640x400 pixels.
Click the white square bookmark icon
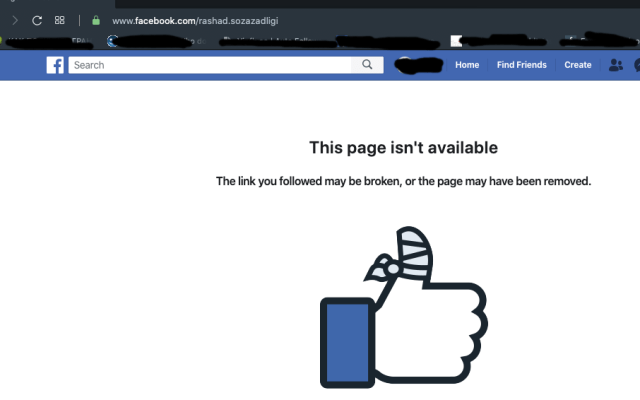(456, 41)
